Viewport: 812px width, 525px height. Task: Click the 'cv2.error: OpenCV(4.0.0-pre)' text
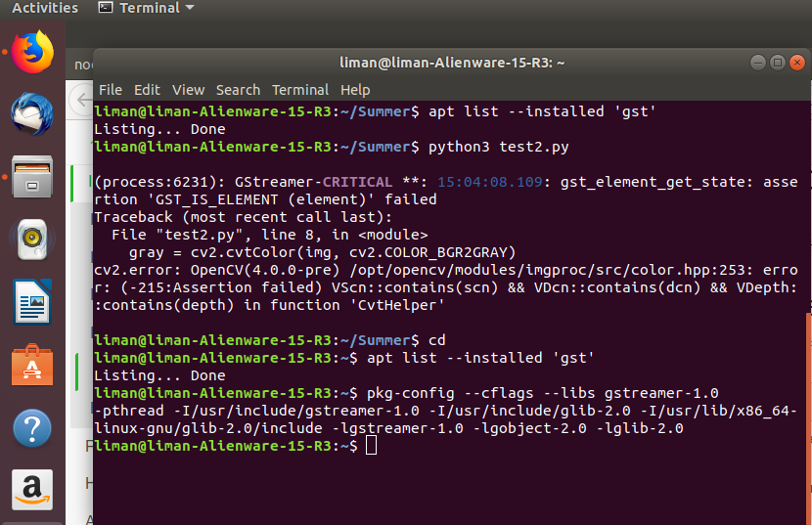click(x=216, y=270)
